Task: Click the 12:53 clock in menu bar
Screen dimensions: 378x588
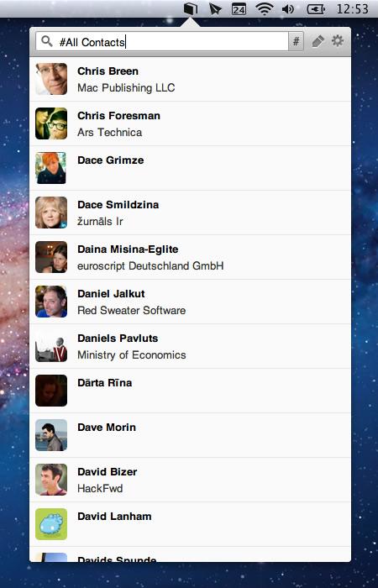Action: click(353, 8)
